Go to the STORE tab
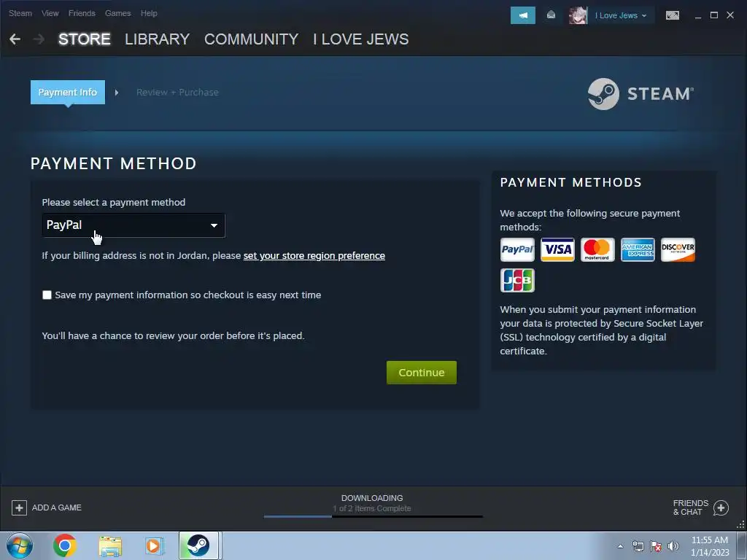The image size is (747, 560). click(85, 39)
